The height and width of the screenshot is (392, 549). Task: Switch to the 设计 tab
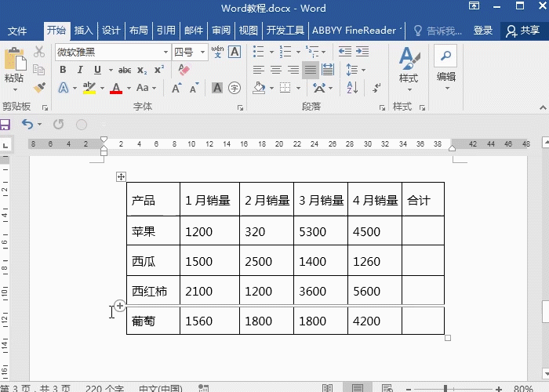pyautogui.click(x=111, y=31)
